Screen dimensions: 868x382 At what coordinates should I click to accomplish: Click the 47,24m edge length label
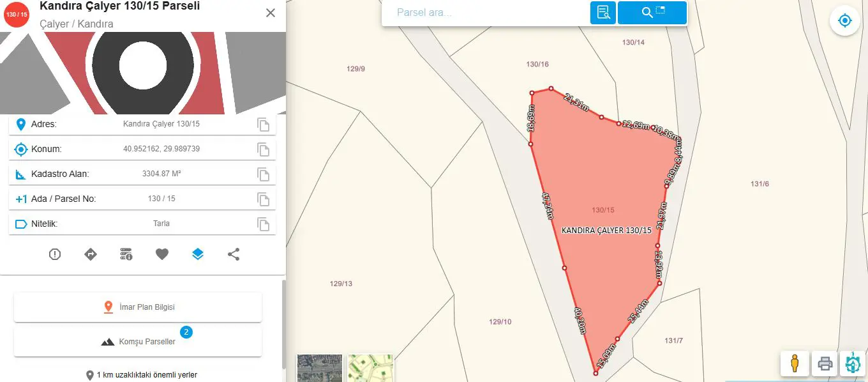coord(547,206)
